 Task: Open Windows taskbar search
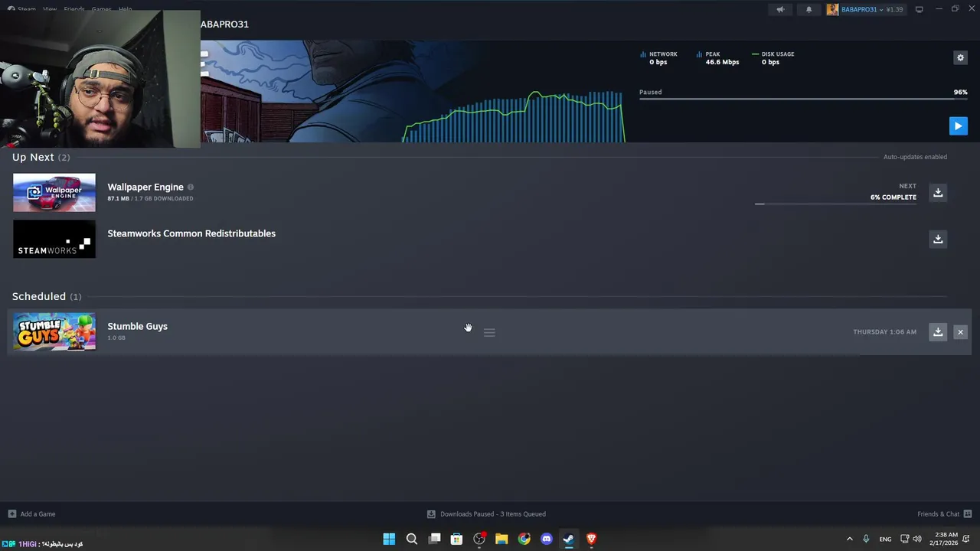[x=411, y=539]
